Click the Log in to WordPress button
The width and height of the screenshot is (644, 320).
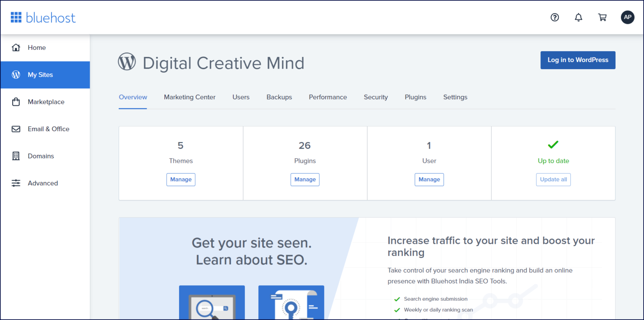point(578,60)
